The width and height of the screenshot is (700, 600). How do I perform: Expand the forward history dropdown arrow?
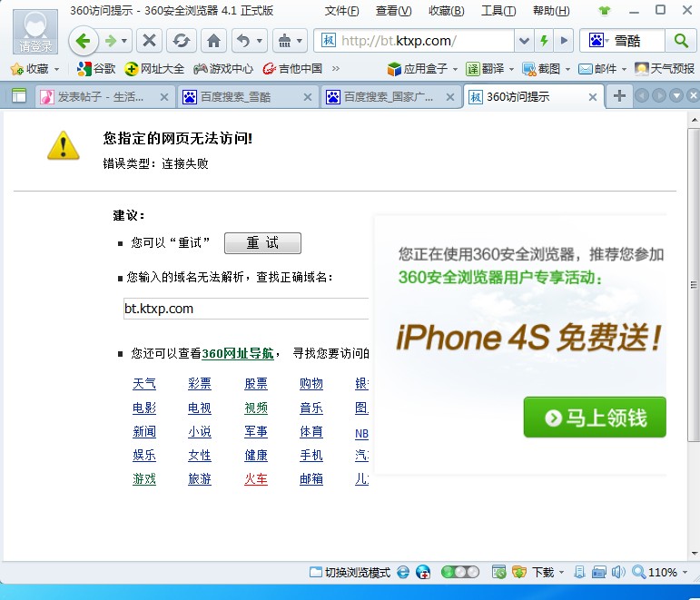pyautogui.click(x=124, y=41)
